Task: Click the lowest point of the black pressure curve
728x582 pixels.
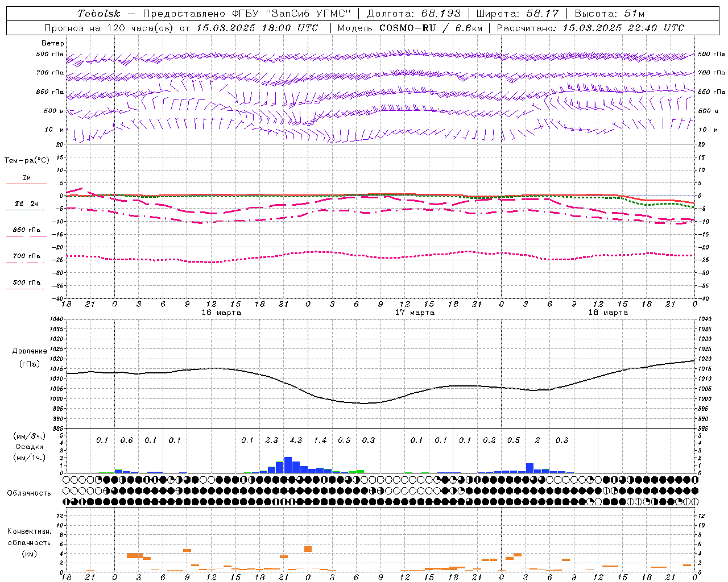Action: [365, 404]
